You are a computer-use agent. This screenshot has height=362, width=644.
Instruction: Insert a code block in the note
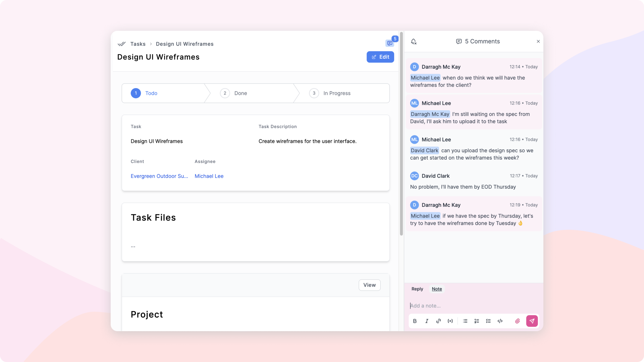click(500, 321)
